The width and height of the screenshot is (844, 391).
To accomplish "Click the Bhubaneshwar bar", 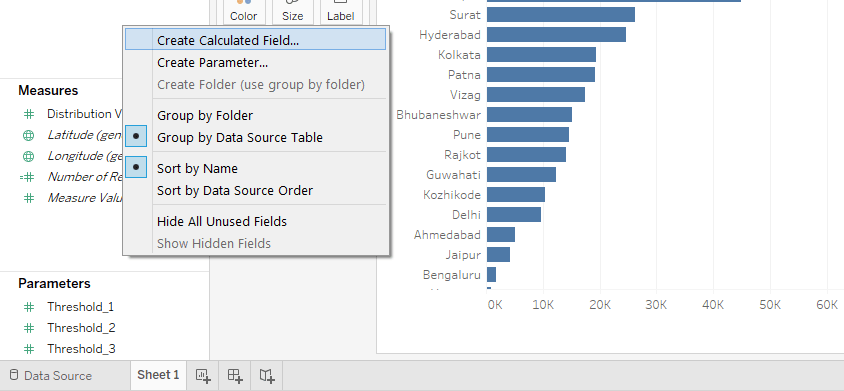I will [530, 114].
